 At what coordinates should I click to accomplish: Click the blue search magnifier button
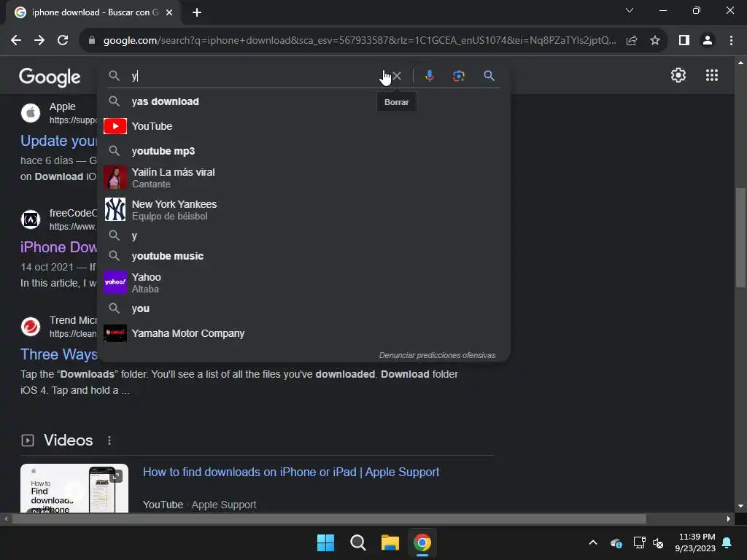click(489, 76)
